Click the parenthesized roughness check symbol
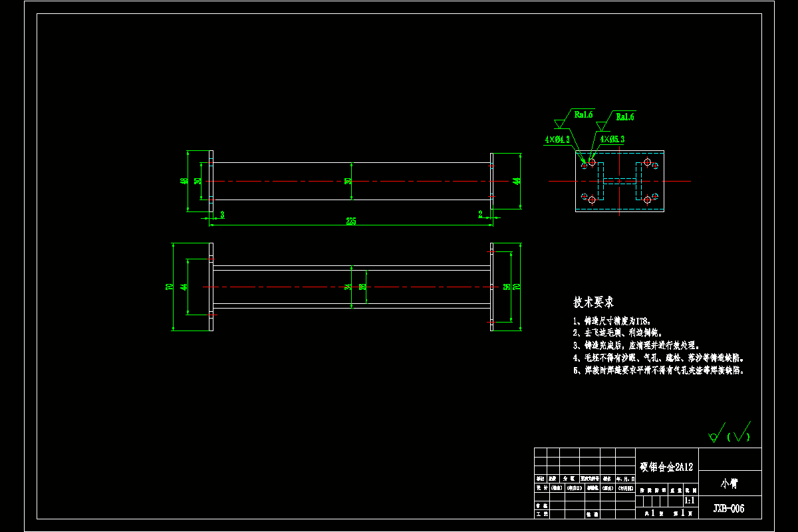798x532 pixels. click(739, 432)
